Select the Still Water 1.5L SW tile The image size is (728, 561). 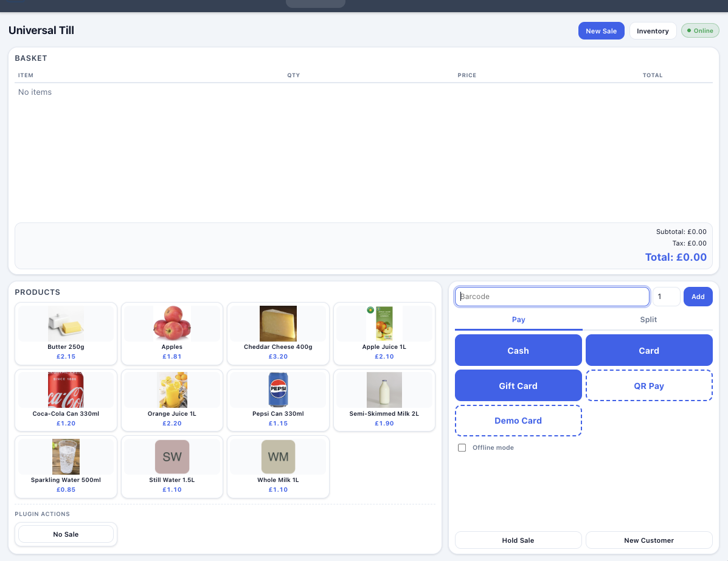pos(172,466)
